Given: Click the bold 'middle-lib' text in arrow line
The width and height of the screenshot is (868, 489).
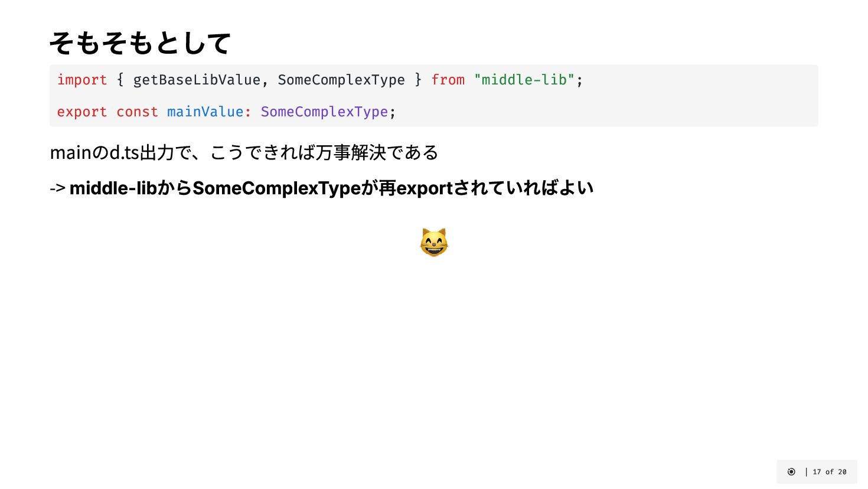Looking at the screenshot, I should coord(113,188).
